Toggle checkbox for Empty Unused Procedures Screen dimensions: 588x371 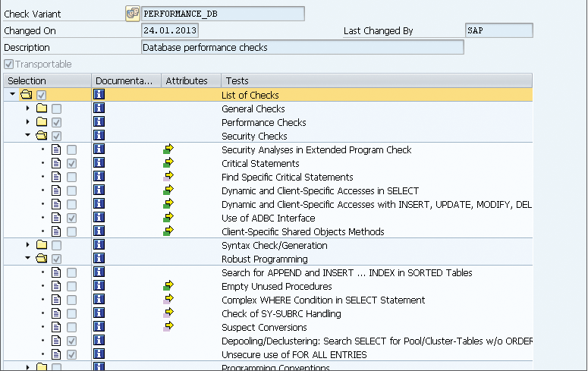pyautogui.click(x=71, y=287)
